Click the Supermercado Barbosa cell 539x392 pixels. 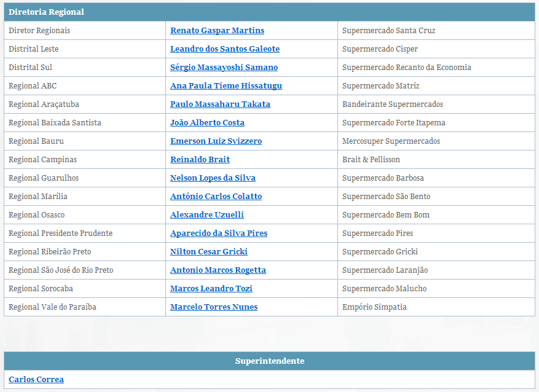[x=436, y=178]
